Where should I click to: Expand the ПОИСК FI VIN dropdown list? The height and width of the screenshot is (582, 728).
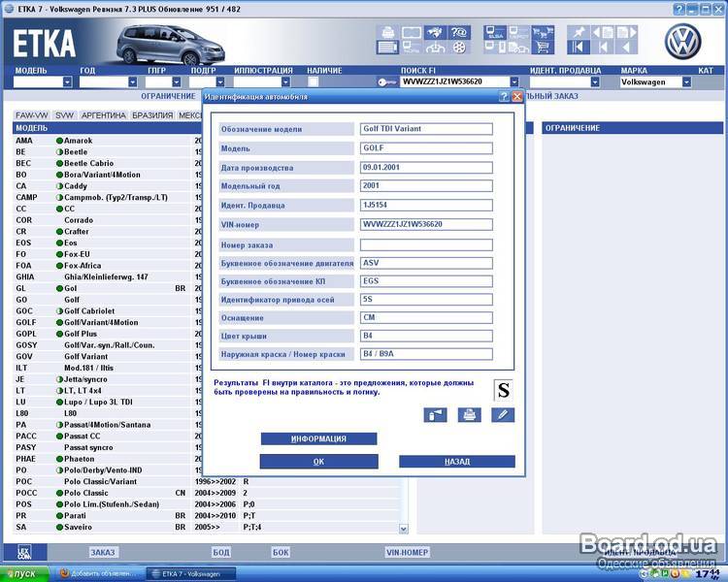pos(513,82)
